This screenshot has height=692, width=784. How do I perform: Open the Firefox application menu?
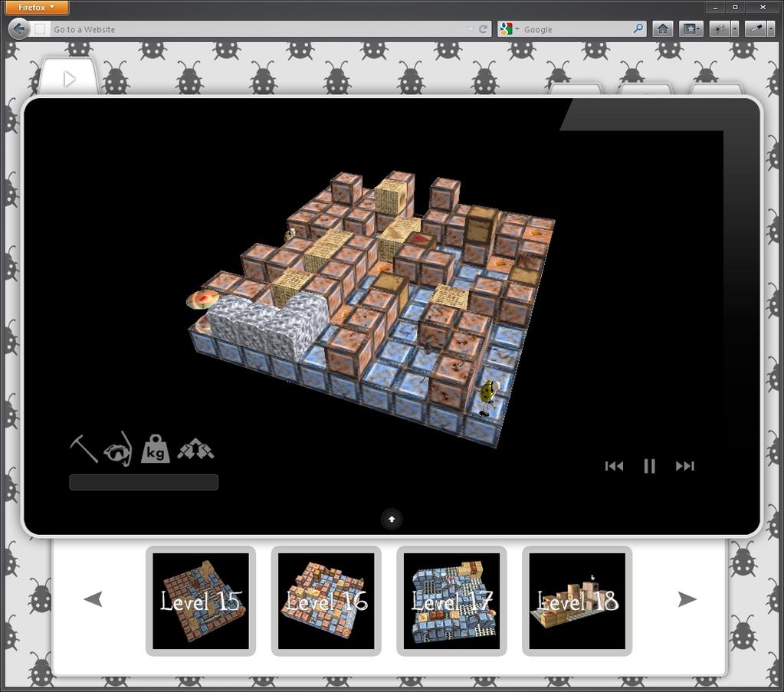(x=37, y=8)
